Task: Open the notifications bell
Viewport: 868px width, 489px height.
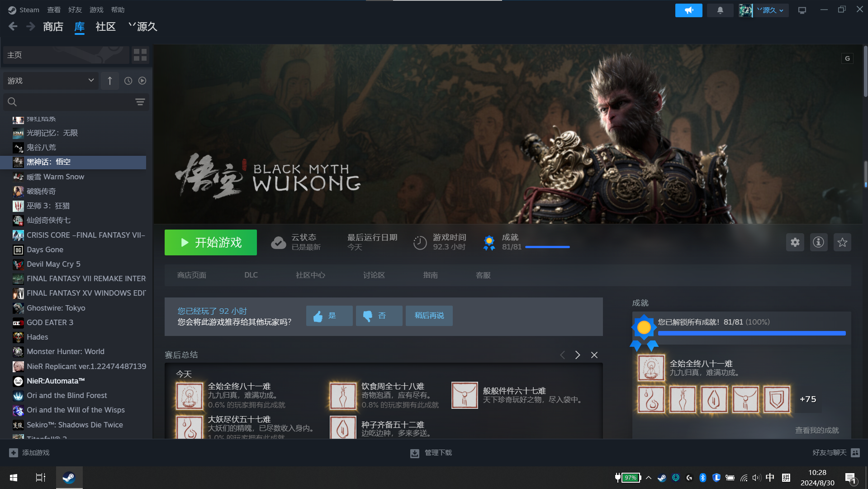Action: click(x=720, y=10)
